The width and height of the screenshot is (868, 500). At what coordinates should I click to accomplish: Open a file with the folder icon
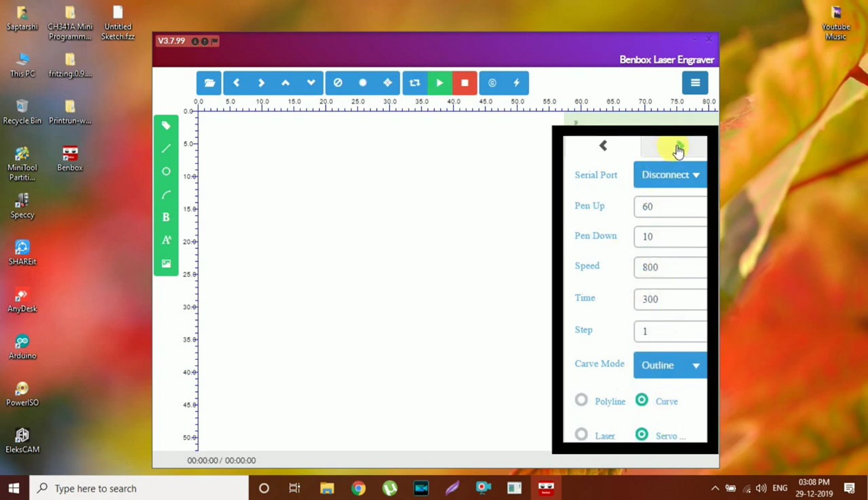(210, 83)
